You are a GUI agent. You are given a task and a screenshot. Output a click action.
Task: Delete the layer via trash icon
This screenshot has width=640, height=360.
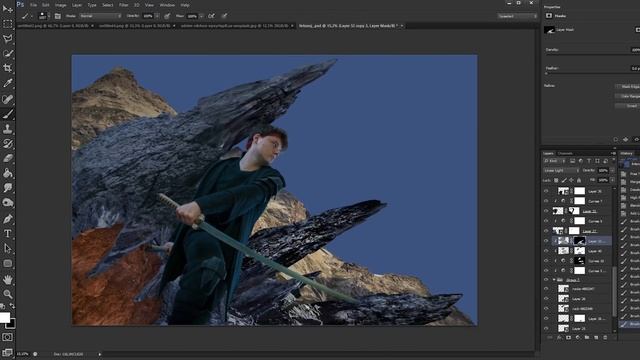coord(605,338)
